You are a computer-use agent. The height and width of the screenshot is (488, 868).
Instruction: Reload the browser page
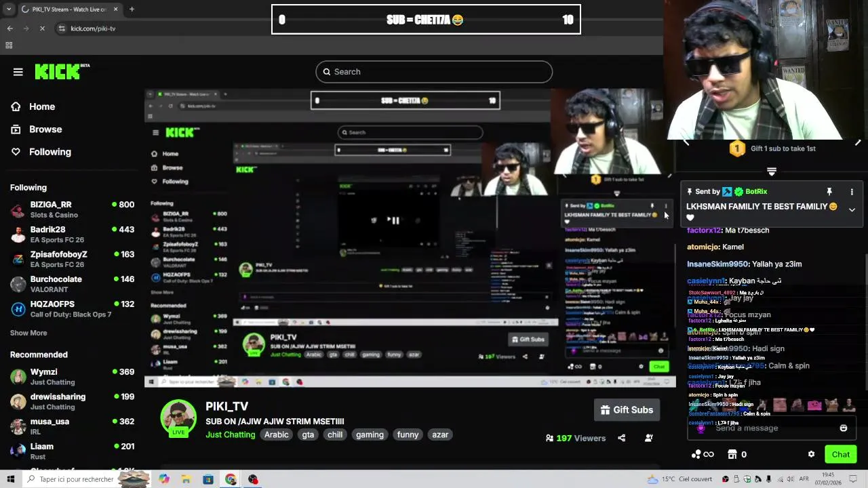[x=42, y=28]
